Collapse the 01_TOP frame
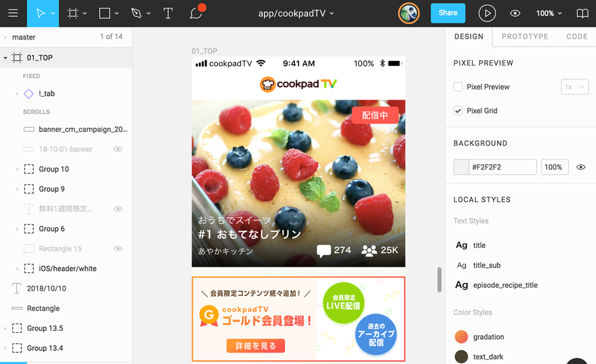596x364 pixels. point(5,58)
